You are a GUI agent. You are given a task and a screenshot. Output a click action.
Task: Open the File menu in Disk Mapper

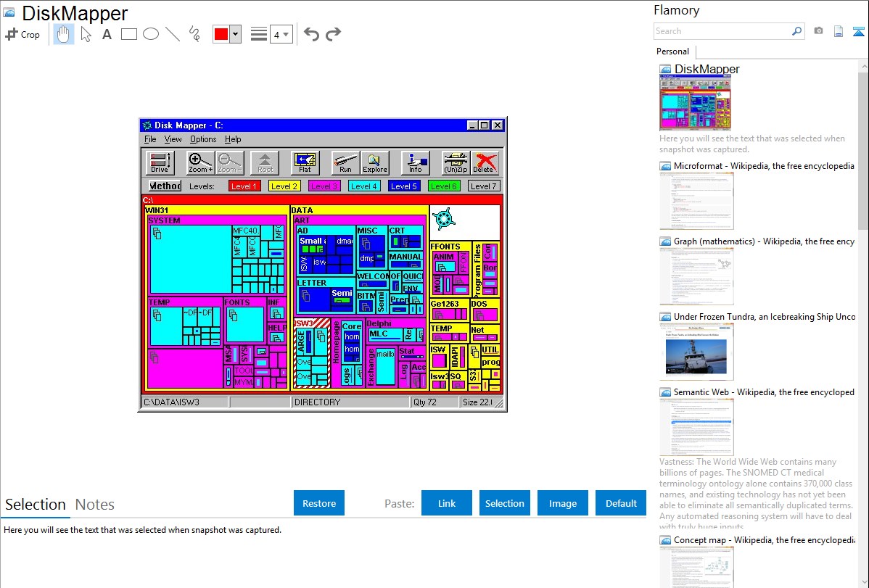point(150,139)
